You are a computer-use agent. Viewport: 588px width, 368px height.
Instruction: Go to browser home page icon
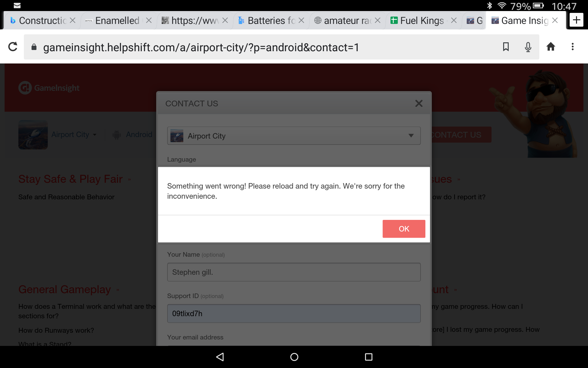[551, 47]
